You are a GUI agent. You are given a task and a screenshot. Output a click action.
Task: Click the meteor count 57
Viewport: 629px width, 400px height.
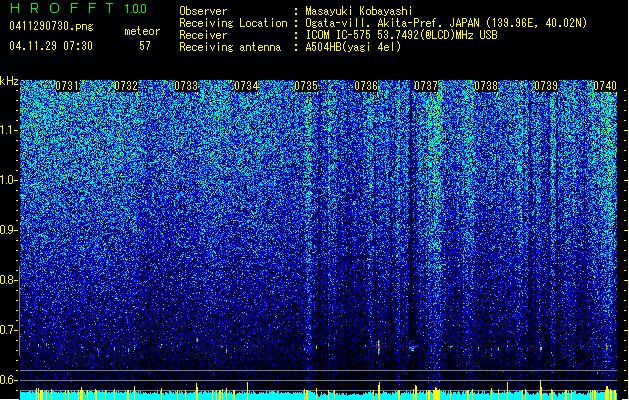[x=145, y=46]
